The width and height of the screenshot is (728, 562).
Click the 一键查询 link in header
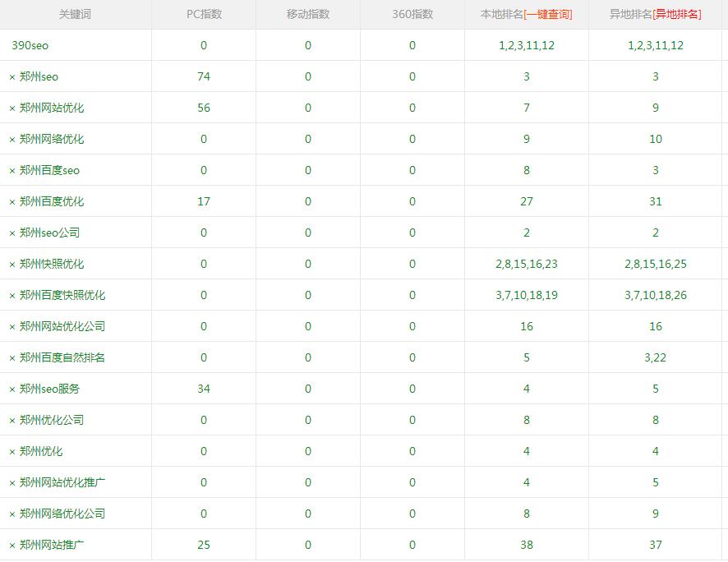click(548, 14)
